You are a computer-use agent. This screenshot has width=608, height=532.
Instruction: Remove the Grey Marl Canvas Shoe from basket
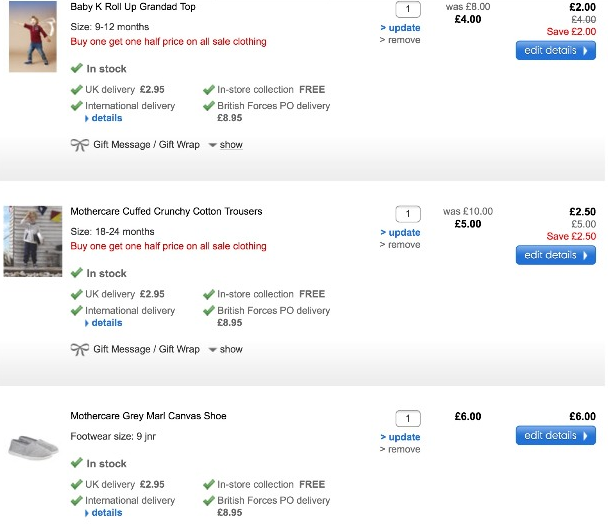(x=401, y=450)
